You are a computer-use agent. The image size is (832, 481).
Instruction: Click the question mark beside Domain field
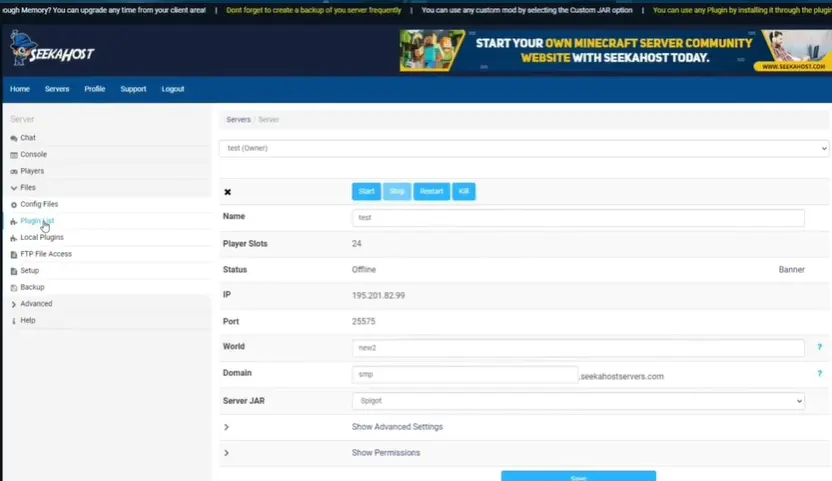819,374
